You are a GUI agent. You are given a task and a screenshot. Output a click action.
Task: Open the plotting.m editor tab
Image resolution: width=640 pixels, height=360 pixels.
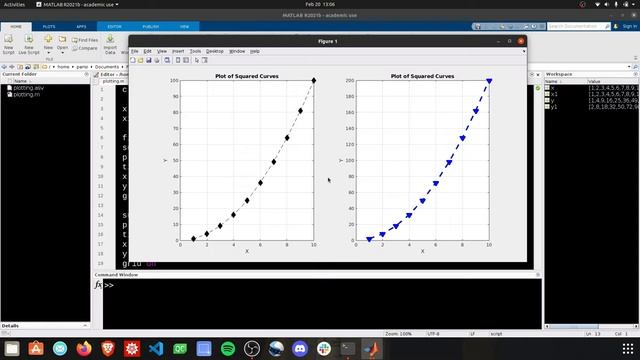(113, 81)
